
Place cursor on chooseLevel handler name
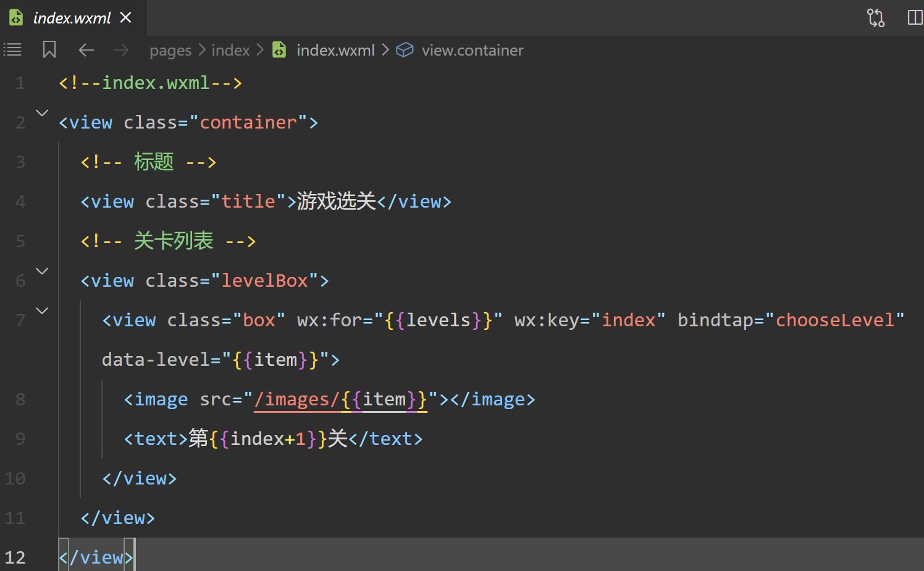tap(834, 320)
